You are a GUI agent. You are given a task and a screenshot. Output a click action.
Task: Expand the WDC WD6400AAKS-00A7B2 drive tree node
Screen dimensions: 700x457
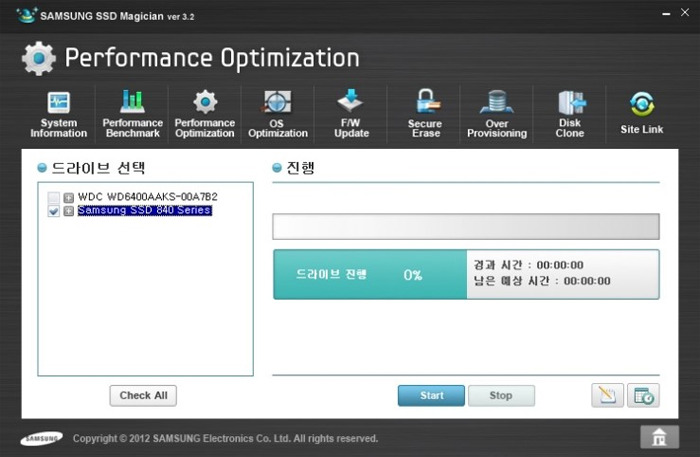point(68,197)
